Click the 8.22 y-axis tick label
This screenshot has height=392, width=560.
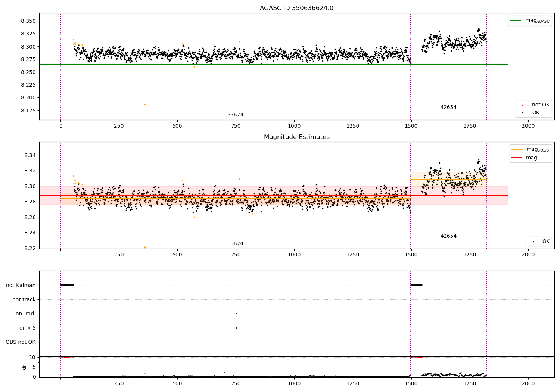click(x=30, y=248)
